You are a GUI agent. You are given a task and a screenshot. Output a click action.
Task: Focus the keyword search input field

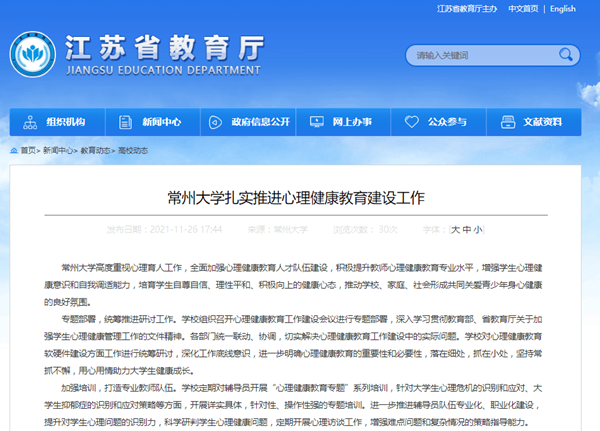480,55
